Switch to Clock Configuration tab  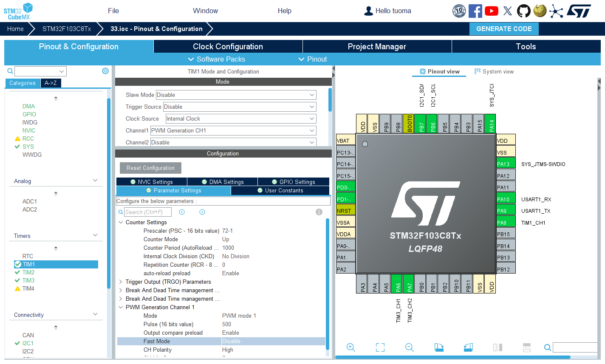[x=228, y=46]
